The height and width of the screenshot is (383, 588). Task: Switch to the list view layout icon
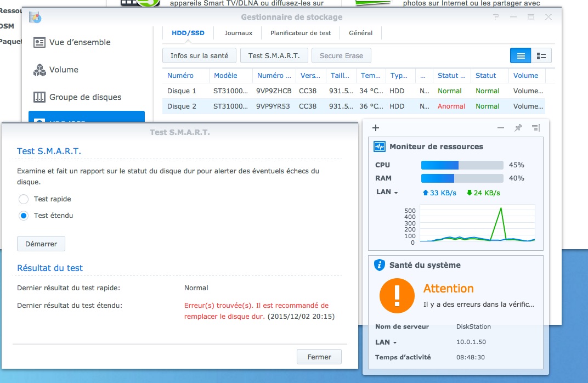[x=521, y=56]
